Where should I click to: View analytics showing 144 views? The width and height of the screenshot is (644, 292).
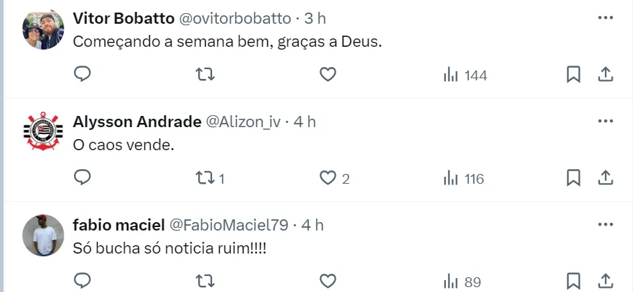(465, 75)
